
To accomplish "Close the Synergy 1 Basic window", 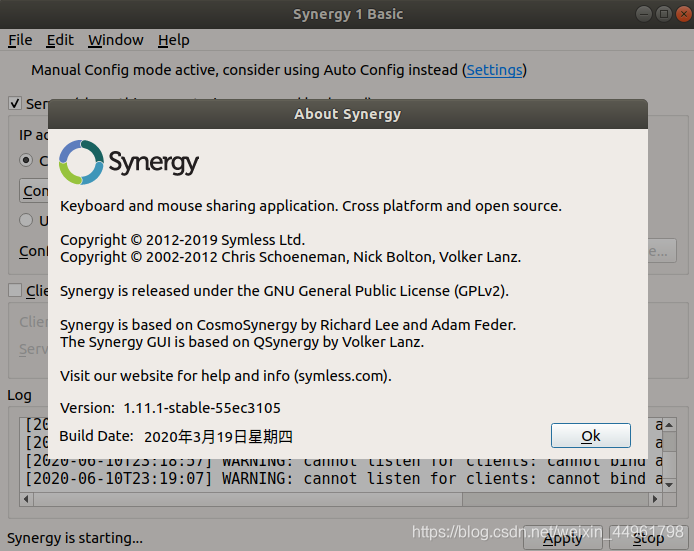I will click(684, 14).
